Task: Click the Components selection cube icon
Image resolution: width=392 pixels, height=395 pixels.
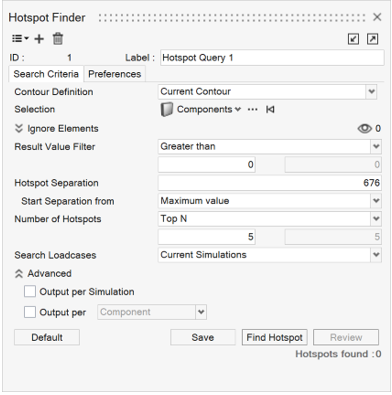Action: point(167,109)
